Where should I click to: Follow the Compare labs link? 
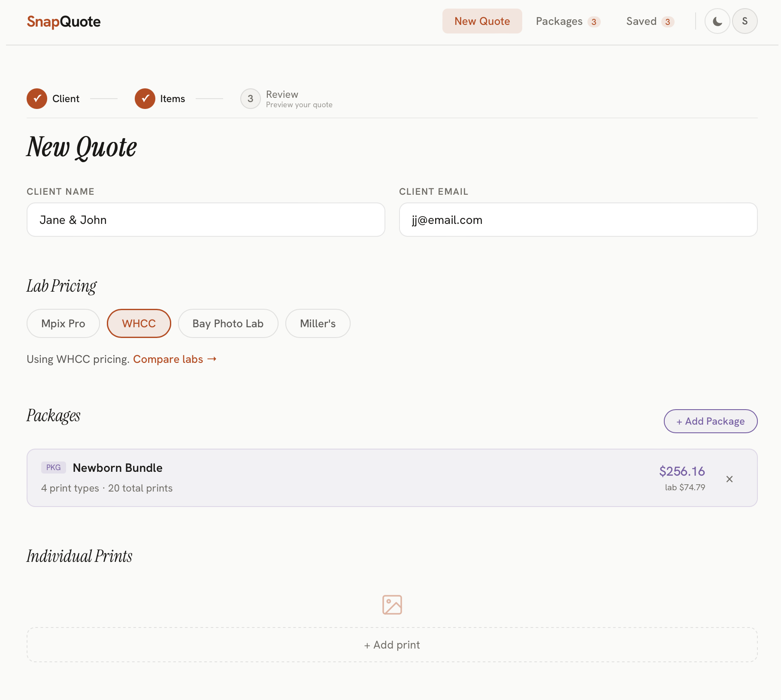[175, 359]
